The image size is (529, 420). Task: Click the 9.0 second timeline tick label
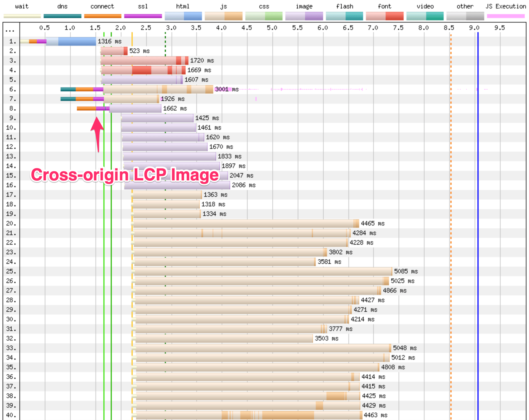(474, 28)
